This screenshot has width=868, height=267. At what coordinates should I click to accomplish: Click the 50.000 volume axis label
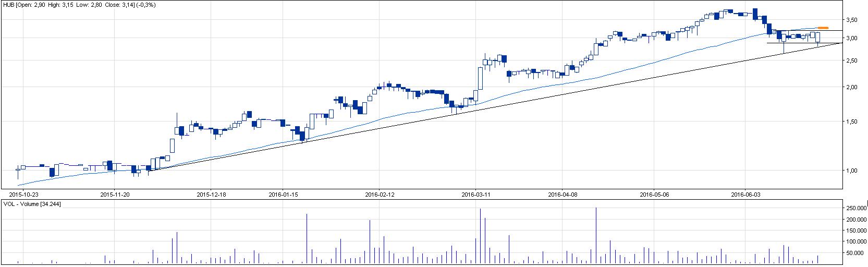pyautogui.click(x=858, y=253)
